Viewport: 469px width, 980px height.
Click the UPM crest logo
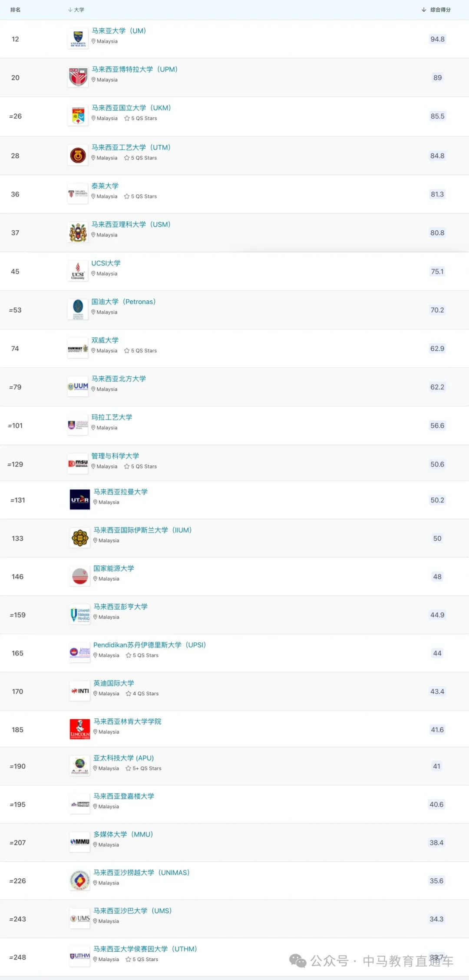[x=78, y=77]
